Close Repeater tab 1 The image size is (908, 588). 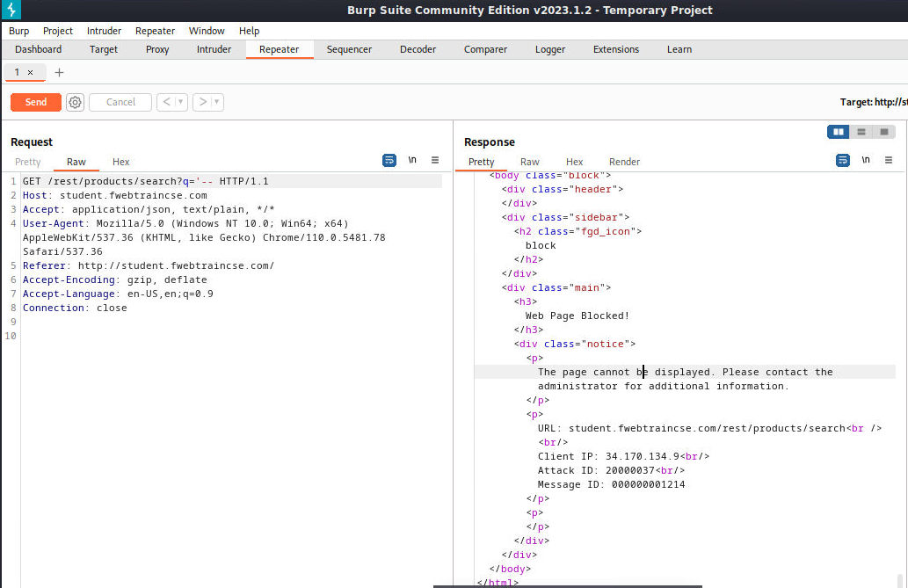(x=31, y=72)
